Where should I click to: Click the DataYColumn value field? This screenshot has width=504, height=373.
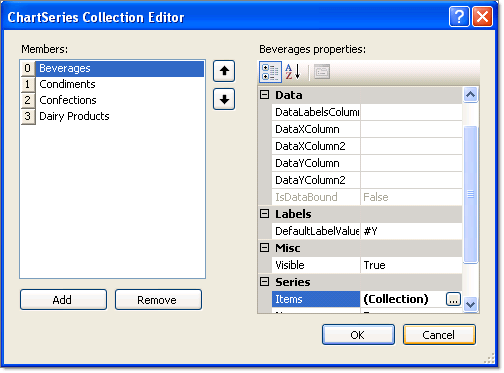[x=411, y=163]
